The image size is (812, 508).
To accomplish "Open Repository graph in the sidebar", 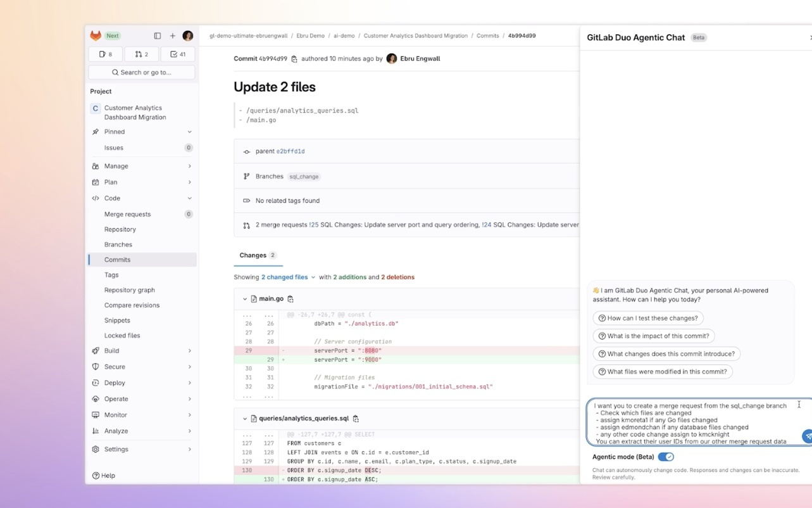I will 142,290.
